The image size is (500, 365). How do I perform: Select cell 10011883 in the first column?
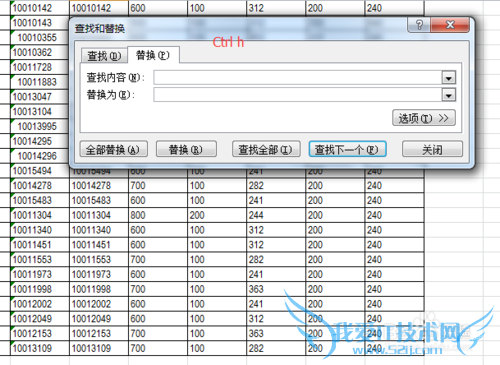pyautogui.click(x=40, y=82)
